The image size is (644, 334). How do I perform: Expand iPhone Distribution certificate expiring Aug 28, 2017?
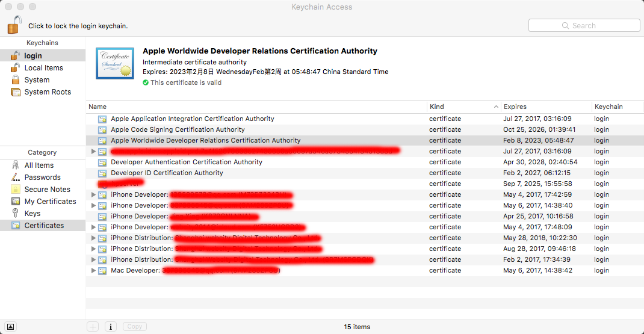(x=93, y=249)
